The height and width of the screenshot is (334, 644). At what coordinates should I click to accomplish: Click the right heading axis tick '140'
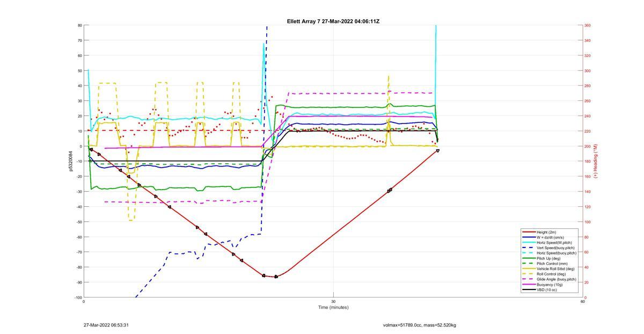coord(588,192)
